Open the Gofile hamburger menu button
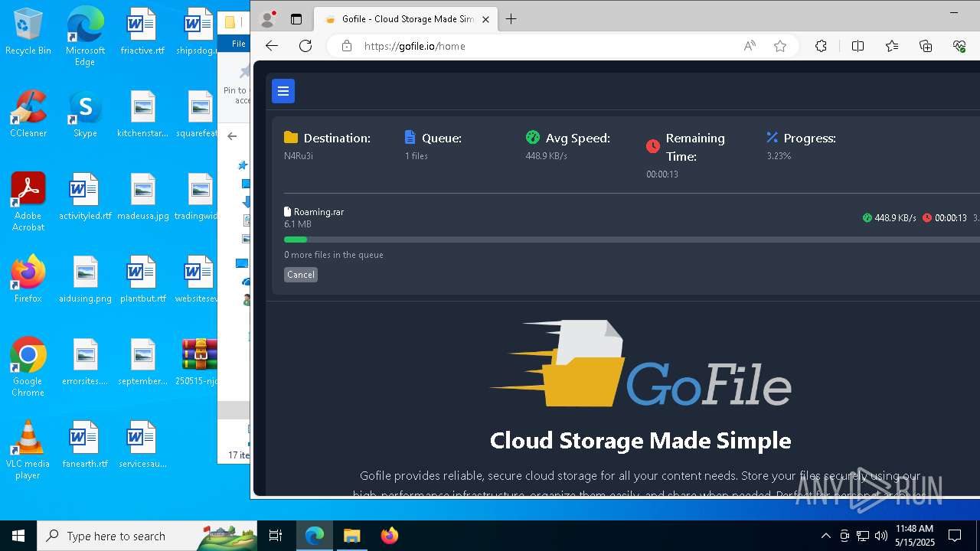 coord(283,91)
